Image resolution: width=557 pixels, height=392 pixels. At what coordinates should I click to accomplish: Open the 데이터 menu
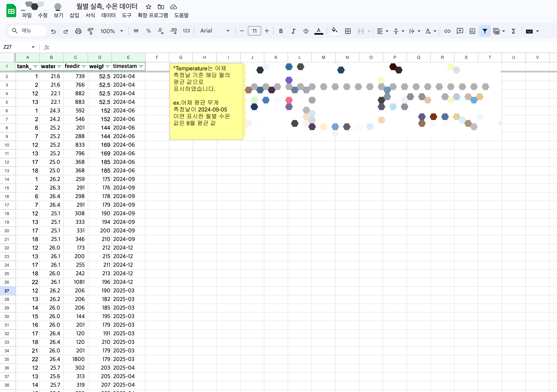click(108, 15)
